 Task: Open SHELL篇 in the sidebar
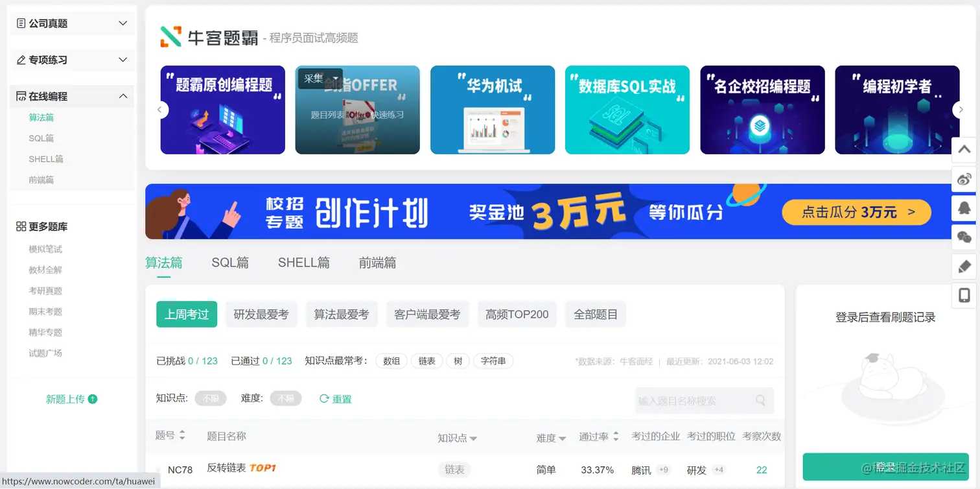tap(46, 159)
